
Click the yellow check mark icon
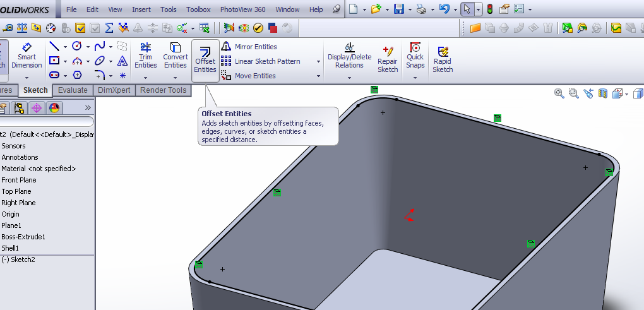258,28
